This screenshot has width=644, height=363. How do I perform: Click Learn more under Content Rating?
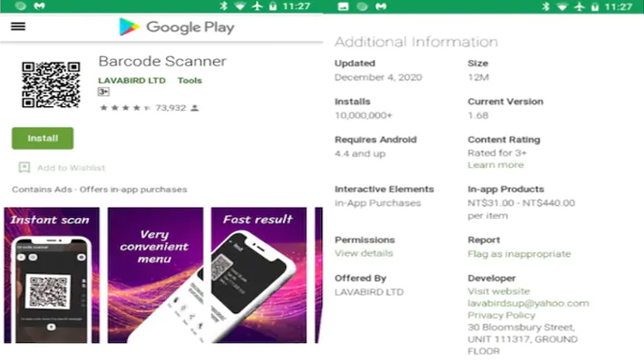tap(495, 165)
